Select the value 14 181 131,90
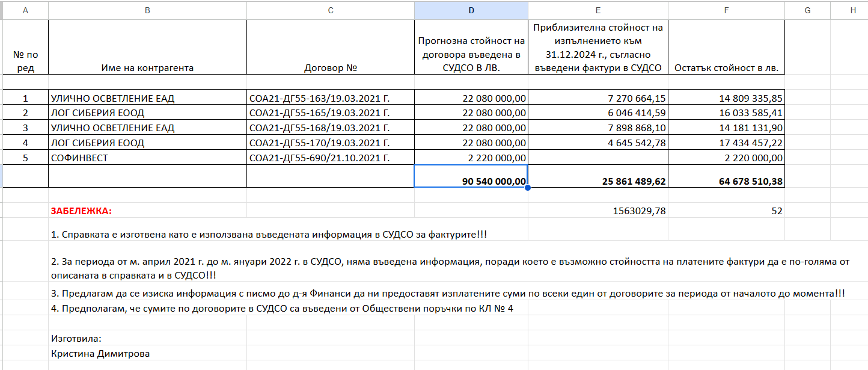The image size is (868, 370). 726,128
